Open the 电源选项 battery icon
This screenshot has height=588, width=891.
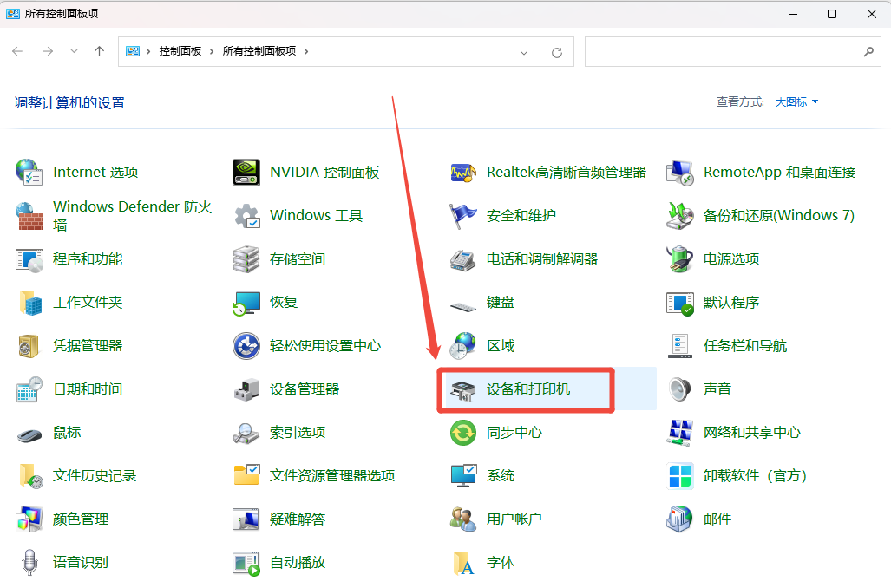(x=679, y=259)
